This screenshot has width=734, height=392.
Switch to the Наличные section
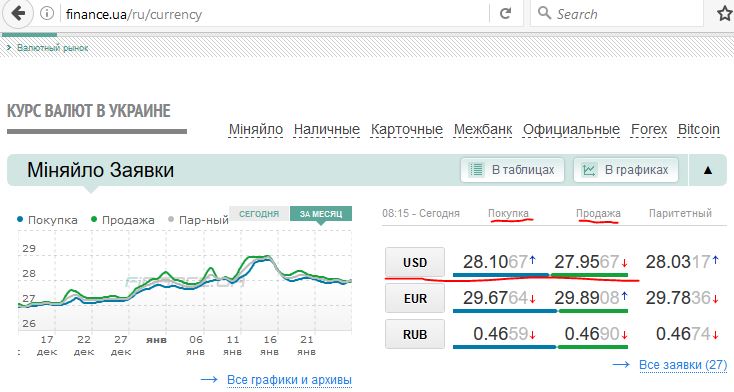coord(327,129)
